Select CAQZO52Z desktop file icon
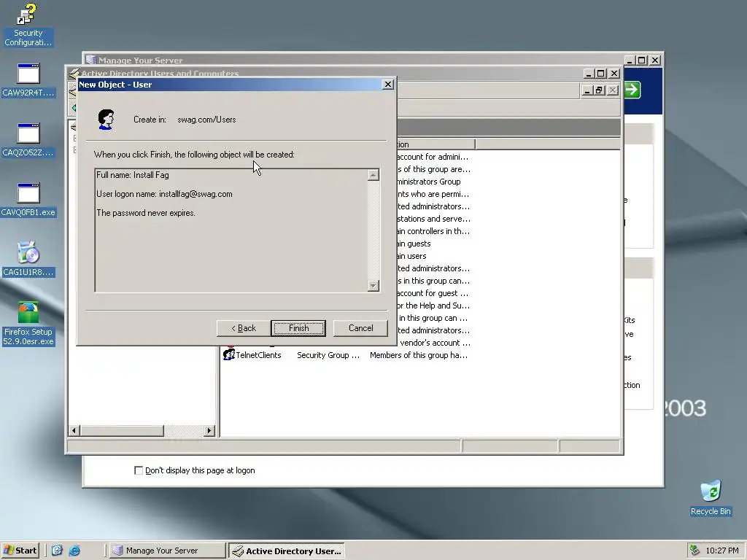Screen dimensions: 747x560 coord(28,140)
